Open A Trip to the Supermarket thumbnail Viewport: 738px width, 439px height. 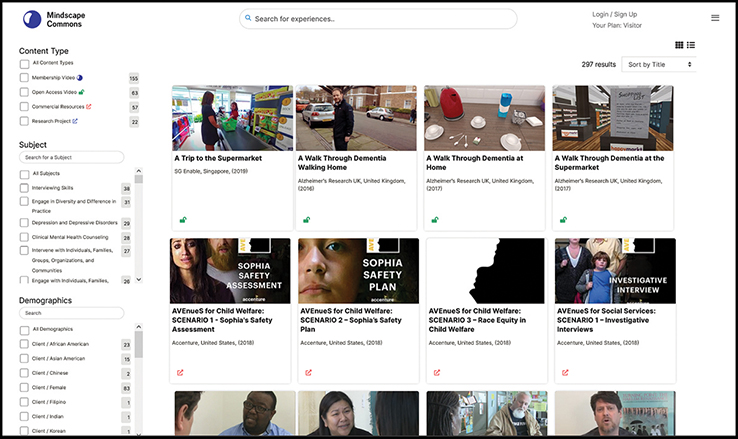point(233,118)
